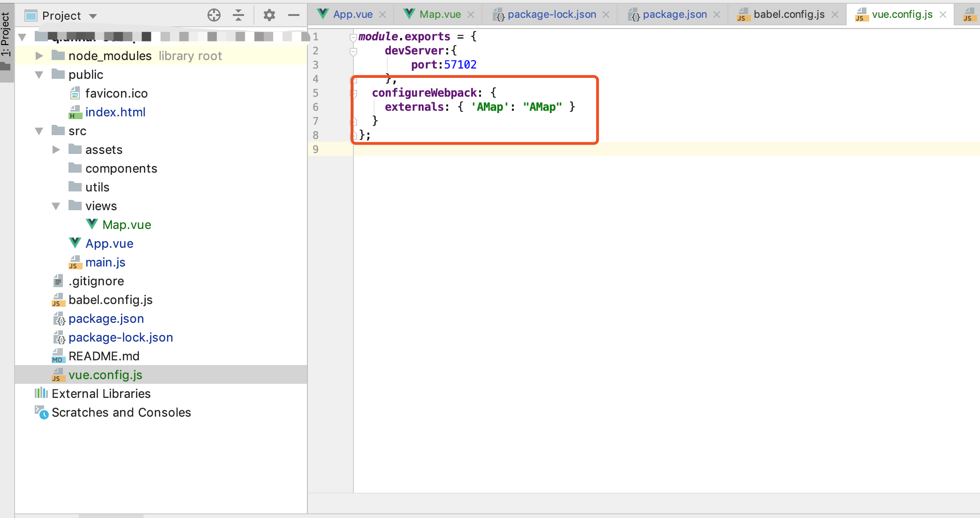Switch to the package.json tab

pyautogui.click(x=674, y=15)
